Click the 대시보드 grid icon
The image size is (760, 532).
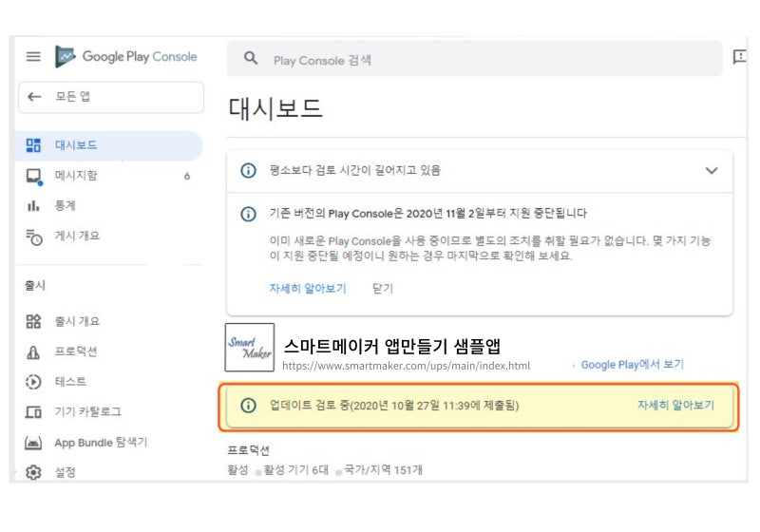[33, 144]
